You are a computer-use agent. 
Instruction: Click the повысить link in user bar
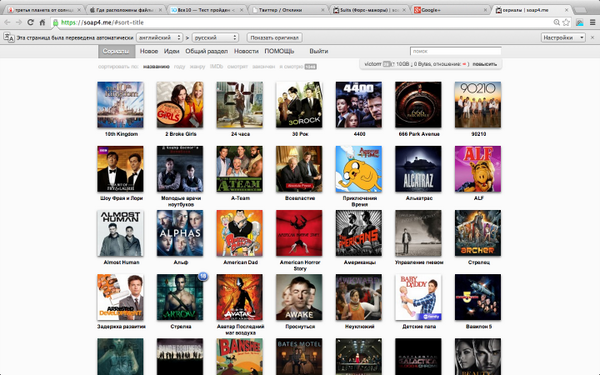point(484,64)
